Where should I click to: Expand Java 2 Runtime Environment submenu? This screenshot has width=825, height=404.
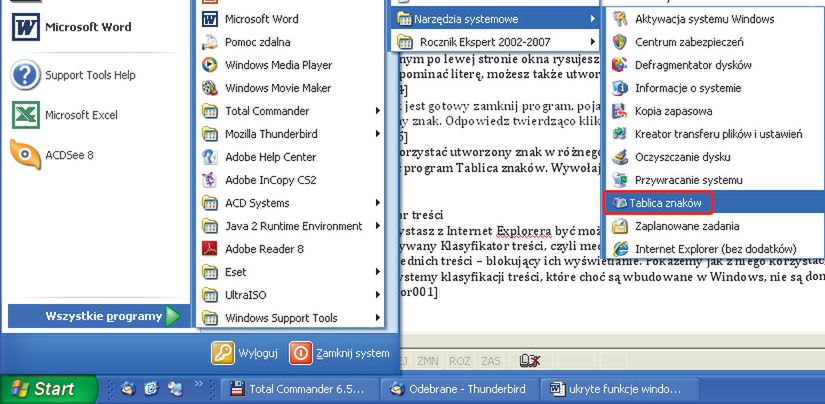pyautogui.click(x=290, y=226)
